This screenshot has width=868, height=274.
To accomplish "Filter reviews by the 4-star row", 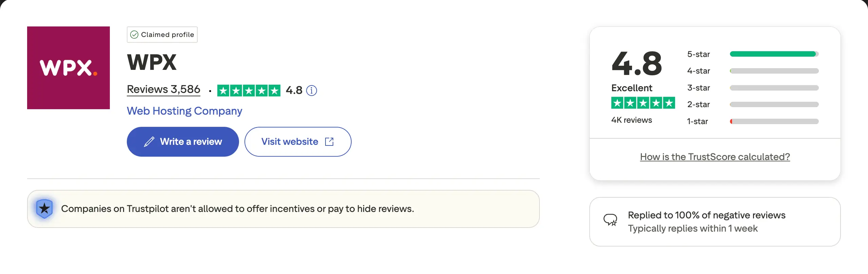I will pyautogui.click(x=753, y=71).
